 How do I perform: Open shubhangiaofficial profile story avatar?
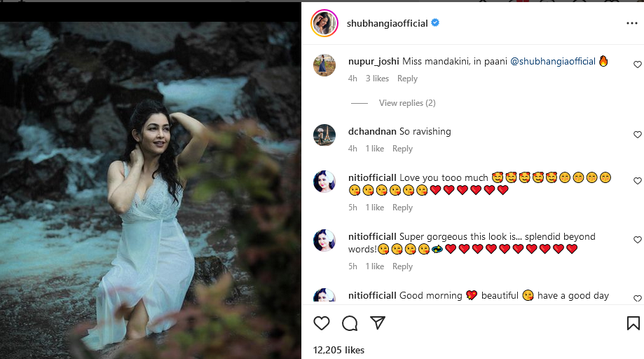[324, 23]
